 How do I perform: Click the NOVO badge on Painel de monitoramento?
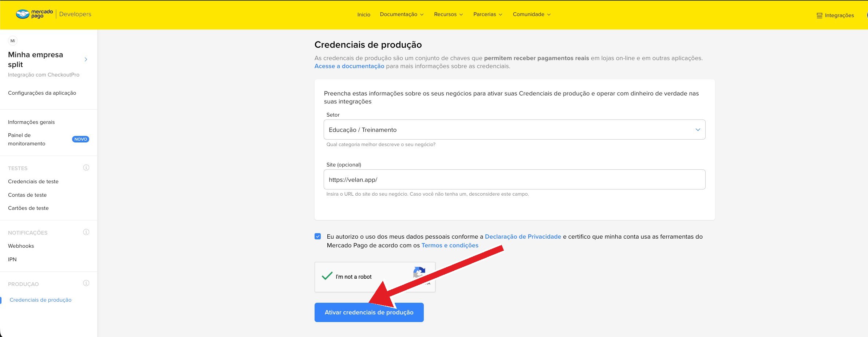pos(80,139)
